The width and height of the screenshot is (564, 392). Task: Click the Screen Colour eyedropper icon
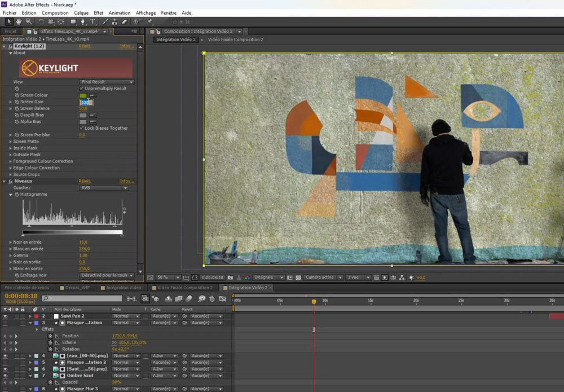pos(92,95)
